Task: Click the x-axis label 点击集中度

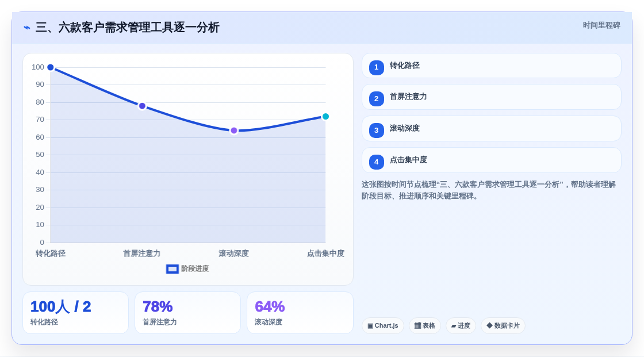Action: 325,254
